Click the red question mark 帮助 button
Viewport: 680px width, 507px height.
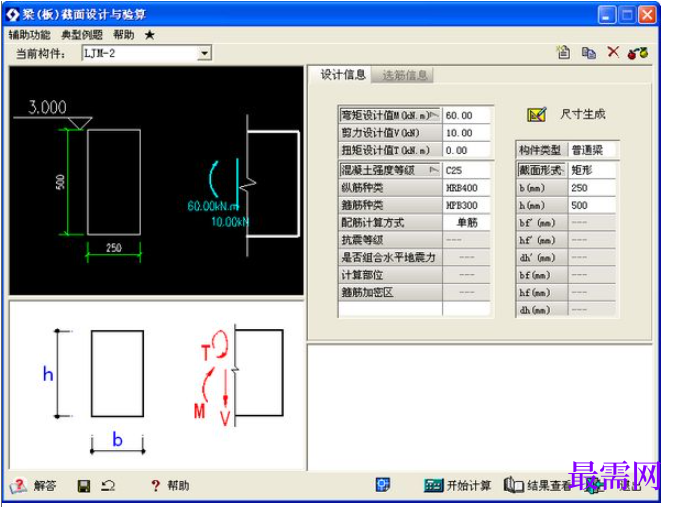click(170, 486)
